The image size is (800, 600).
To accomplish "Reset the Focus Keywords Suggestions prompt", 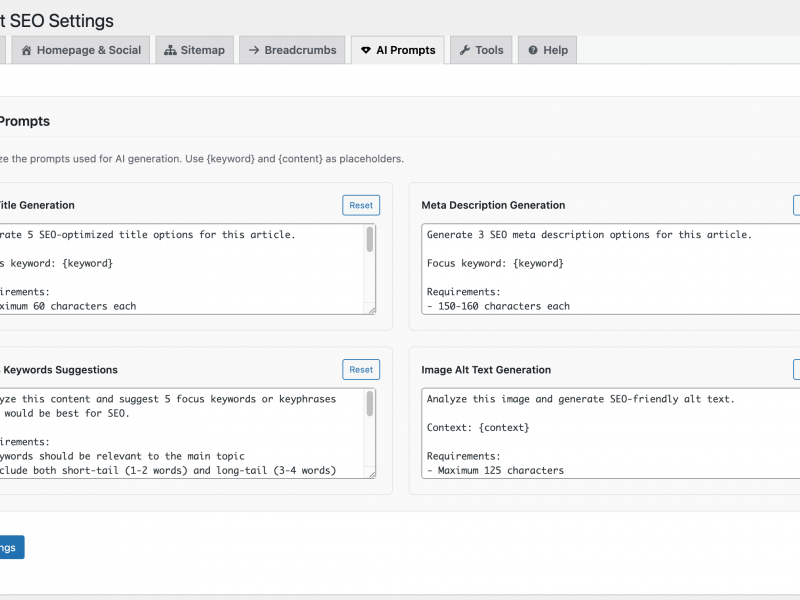I will (360, 369).
